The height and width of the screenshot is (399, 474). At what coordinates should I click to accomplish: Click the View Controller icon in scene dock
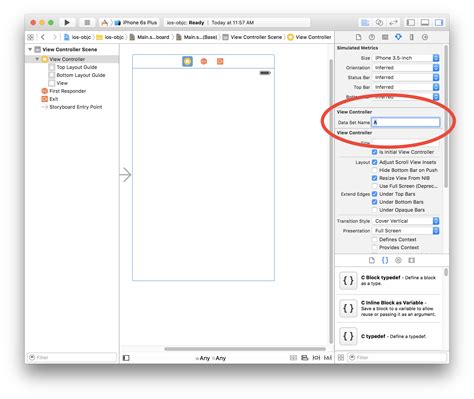187,61
